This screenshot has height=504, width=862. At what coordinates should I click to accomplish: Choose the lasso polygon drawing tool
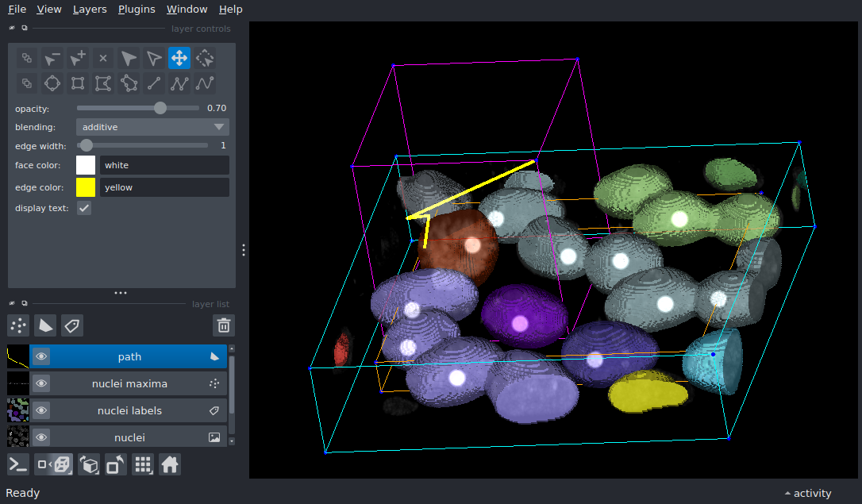pyautogui.click(x=129, y=83)
